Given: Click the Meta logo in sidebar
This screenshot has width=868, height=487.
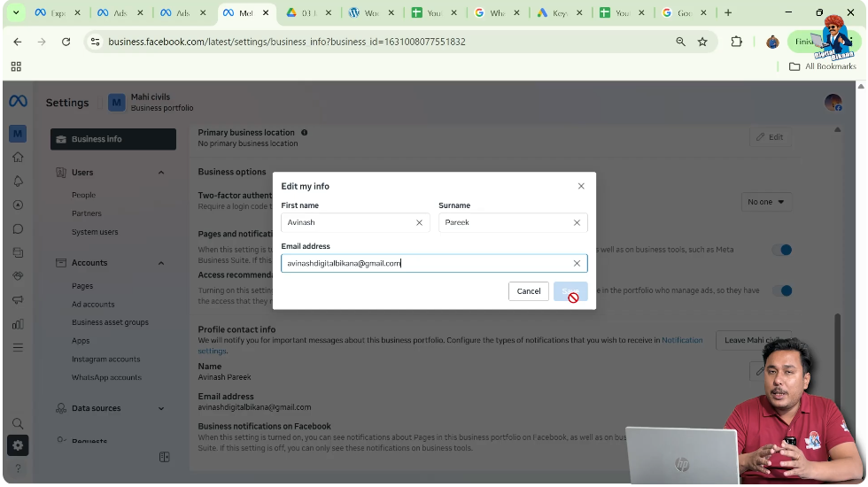Looking at the screenshot, I should (18, 101).
